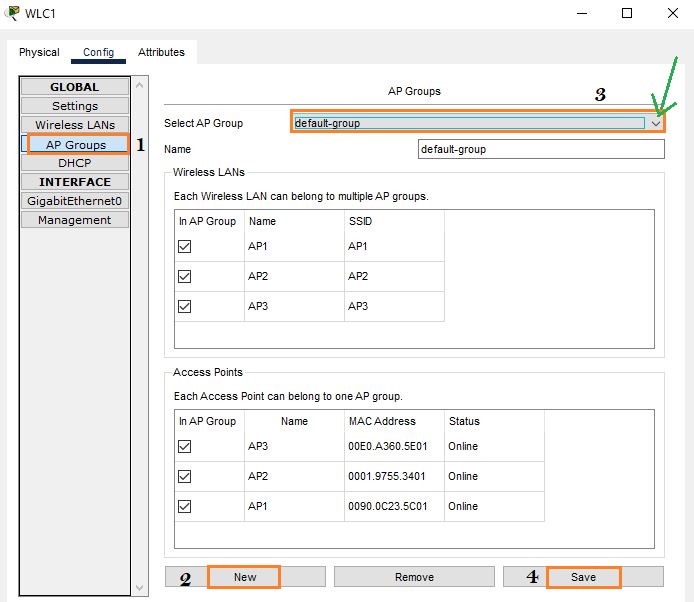Toggle AP2 access point with MAC 0001.9755.3401

[184, 476]
